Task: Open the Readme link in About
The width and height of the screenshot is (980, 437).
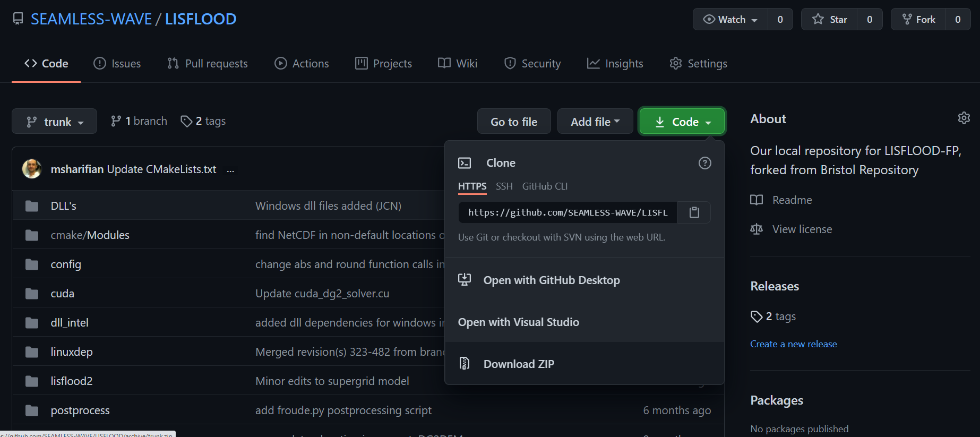Action: click(x=792, y=200)
